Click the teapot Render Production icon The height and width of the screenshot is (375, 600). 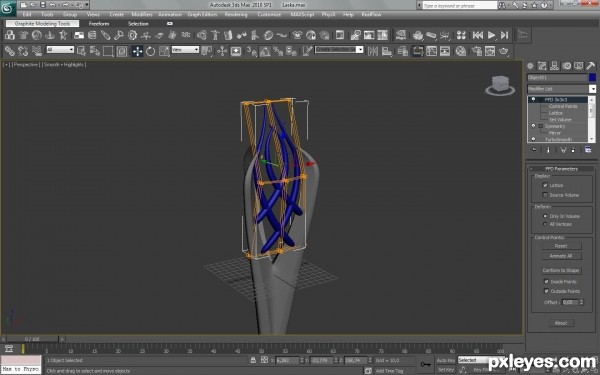(x=504, y=51)
